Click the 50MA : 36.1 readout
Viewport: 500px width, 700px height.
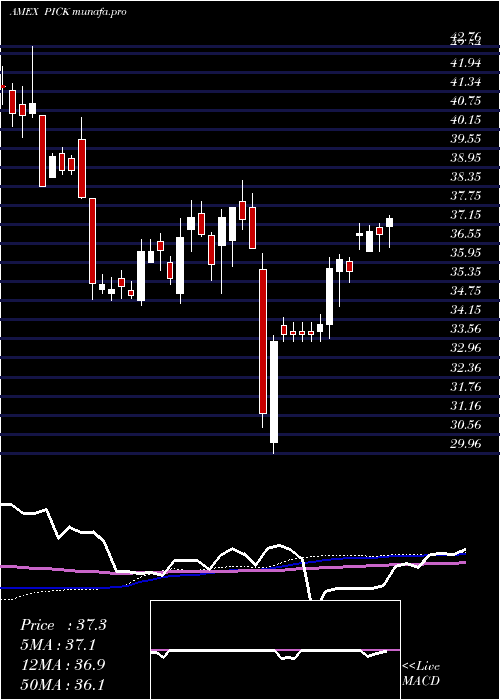62,684
